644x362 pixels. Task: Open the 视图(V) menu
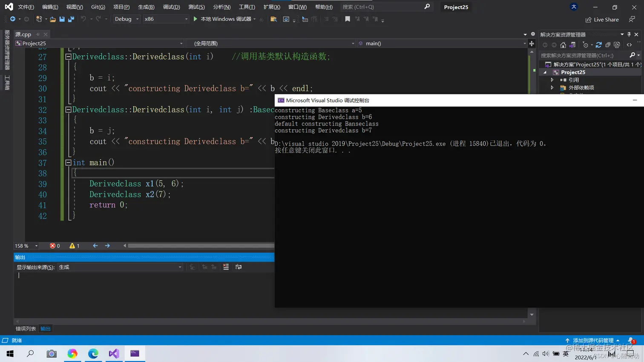pyautogui.click(x=75, y=7)
